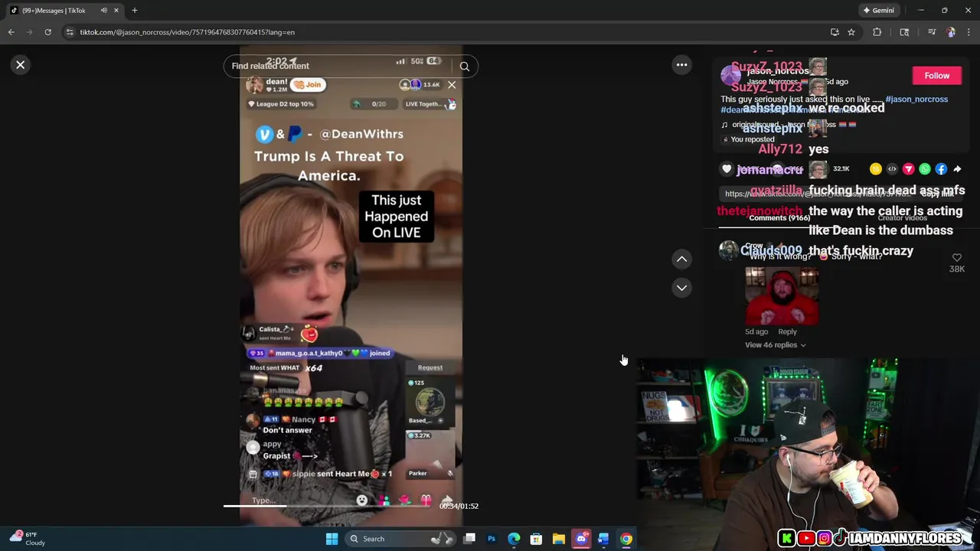The height and width of the screenshot is (551, 980).
Task: Open Gemini in Chrome
Action: (x=879, y=11)
